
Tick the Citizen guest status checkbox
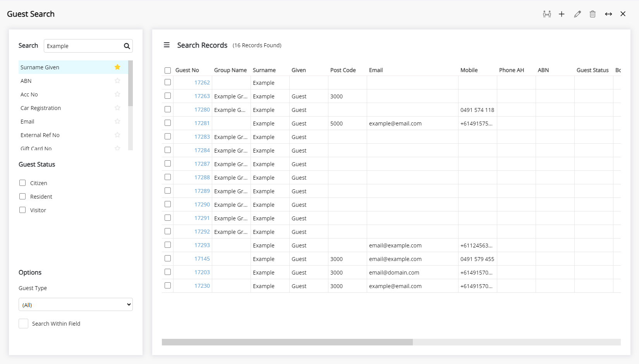[22, 183]
